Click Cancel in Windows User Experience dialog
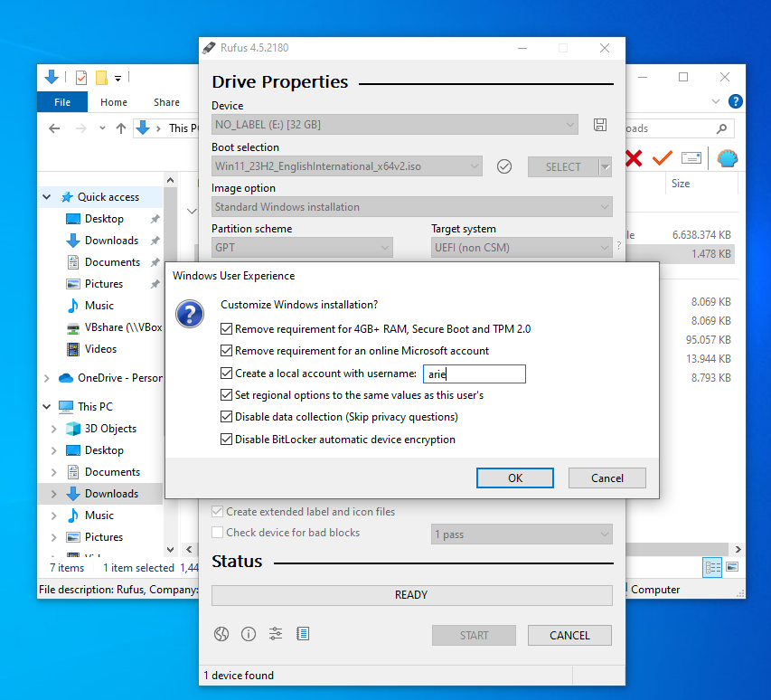The height and width of the screenshot is (700, 771). (607, 478)
